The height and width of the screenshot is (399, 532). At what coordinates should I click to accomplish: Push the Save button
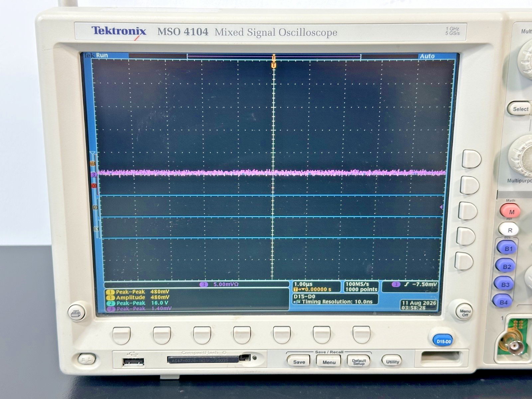(x=299, y=362)
